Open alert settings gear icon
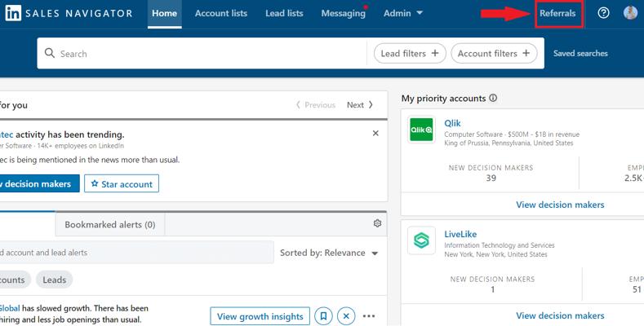 coord(377,223)
